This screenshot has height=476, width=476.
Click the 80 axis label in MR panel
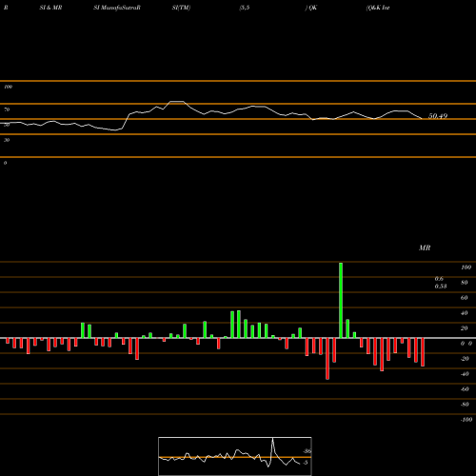point(465,283)
